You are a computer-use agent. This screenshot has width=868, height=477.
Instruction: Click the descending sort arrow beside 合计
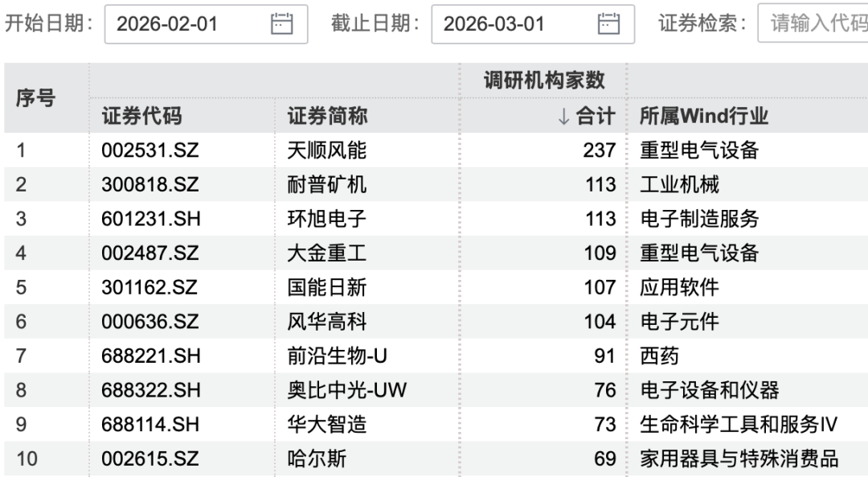[x=562, y=115]
